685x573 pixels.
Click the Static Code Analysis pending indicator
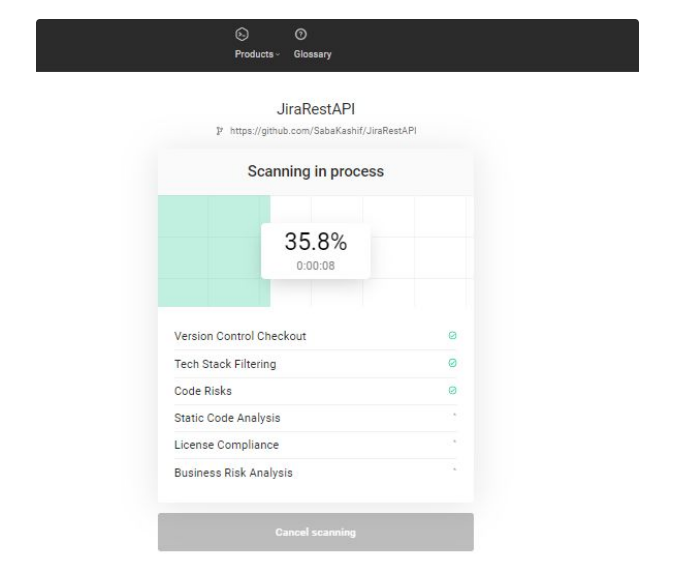454,416
